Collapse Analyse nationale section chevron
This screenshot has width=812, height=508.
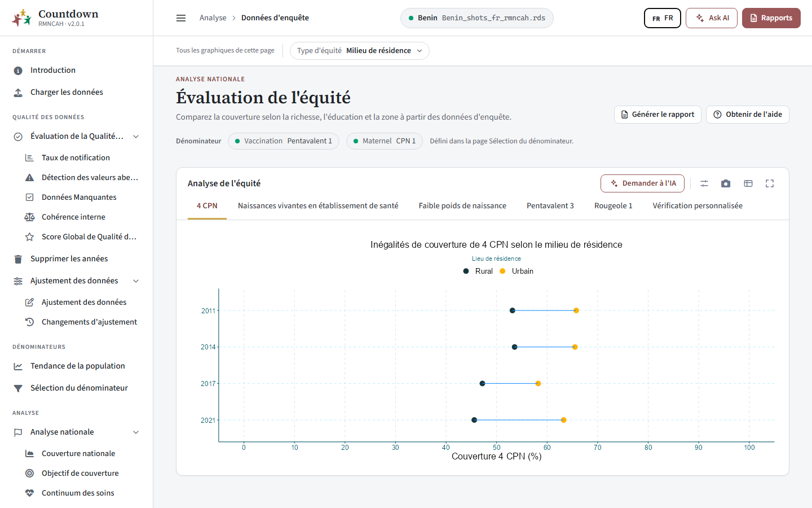[x=136, y=432]
